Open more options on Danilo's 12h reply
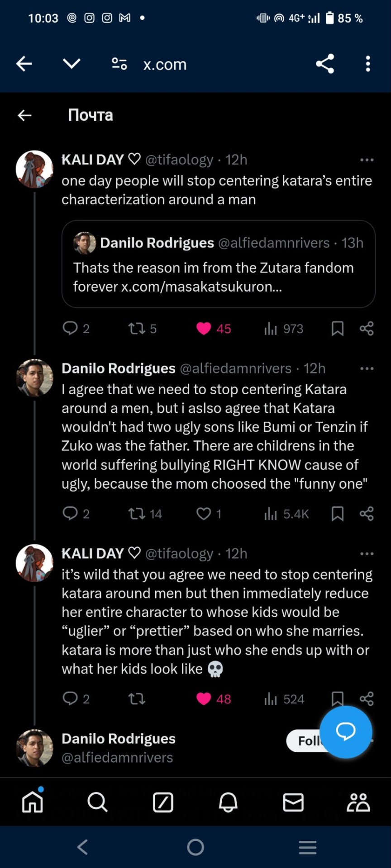 (367, 368)
